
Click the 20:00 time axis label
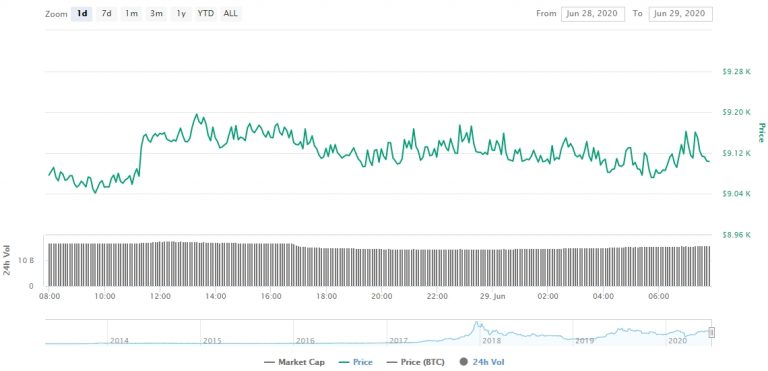[382, 297]
